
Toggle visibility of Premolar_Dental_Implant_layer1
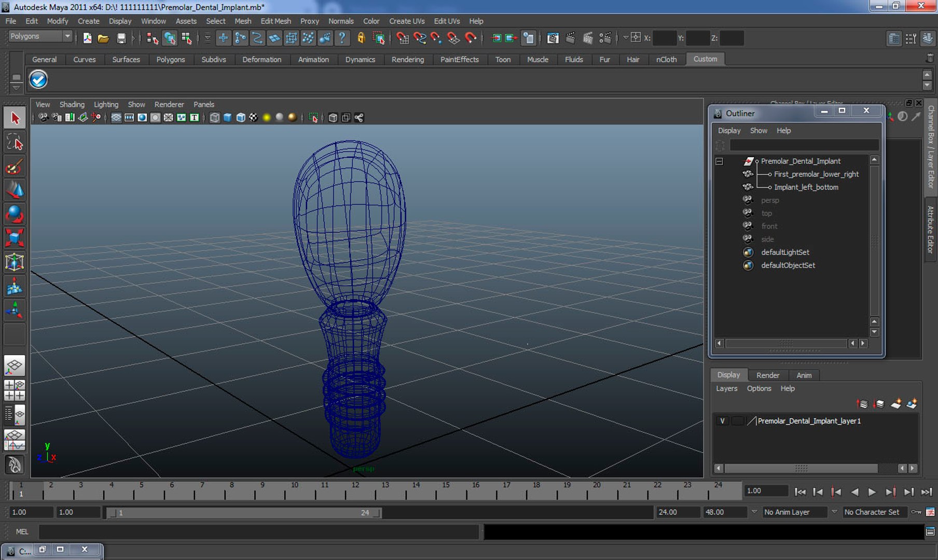[722, 421]
